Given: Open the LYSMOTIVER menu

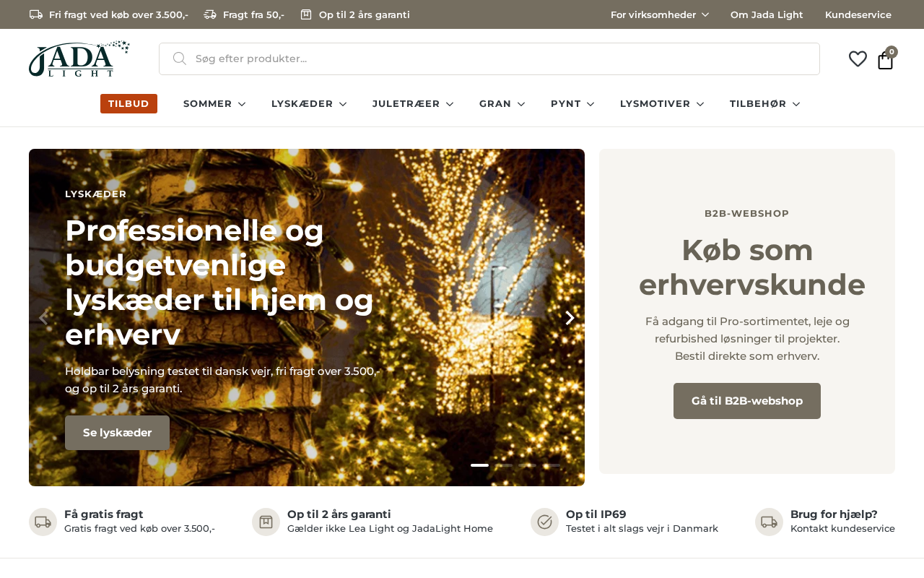Looking at the screenshot, I should coord(662,104).
